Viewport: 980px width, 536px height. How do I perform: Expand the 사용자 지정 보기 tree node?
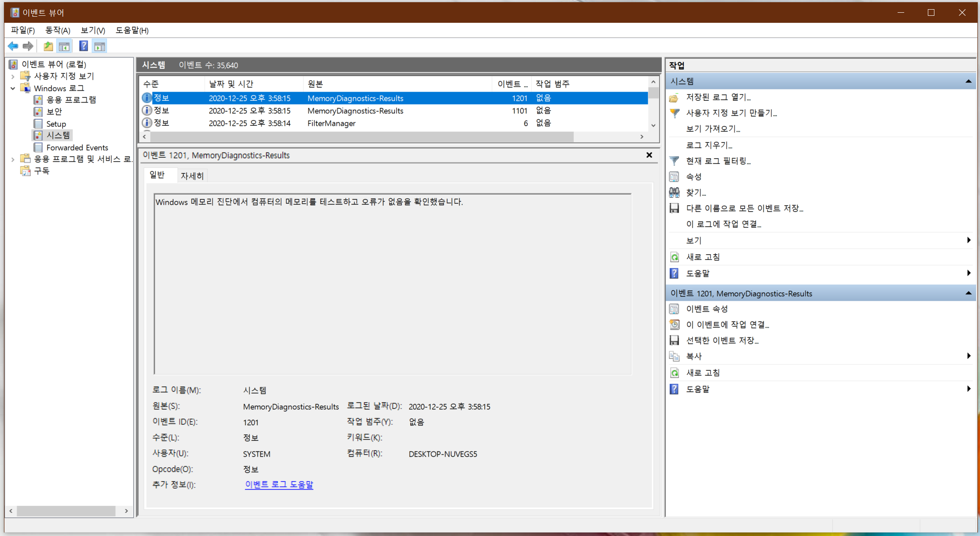13,76
